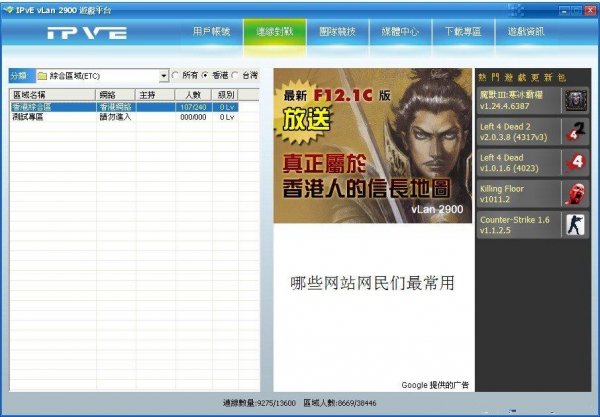
Task: Select the 台灣 radio button
Action: tap(235, 75)
